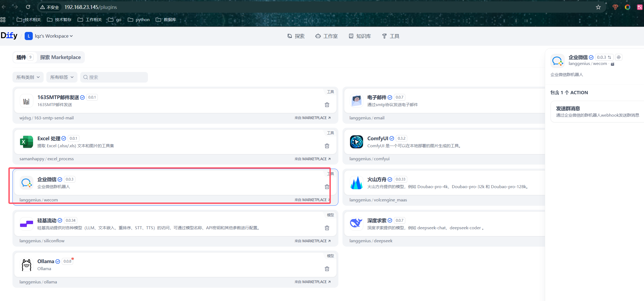The height and width of the screenshot is (301, 644).
Task: Expand the 所有标签 tags dropdown
Action: click(62, 77)
